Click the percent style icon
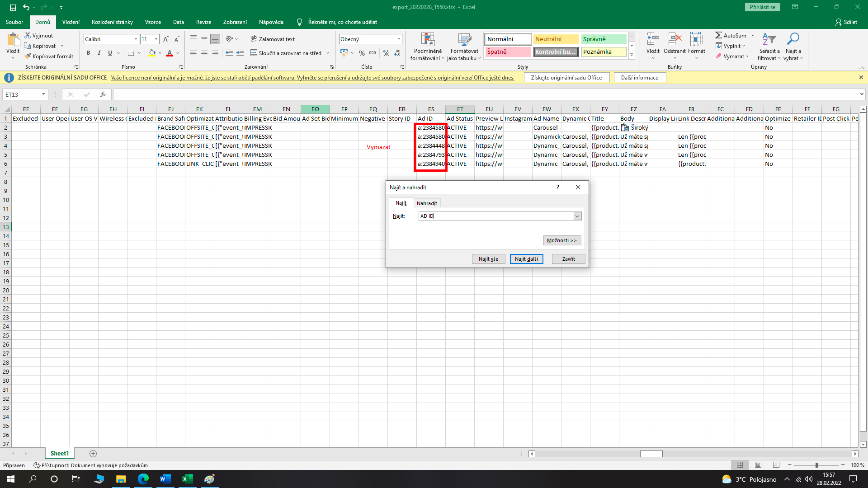 coord(362,53)
